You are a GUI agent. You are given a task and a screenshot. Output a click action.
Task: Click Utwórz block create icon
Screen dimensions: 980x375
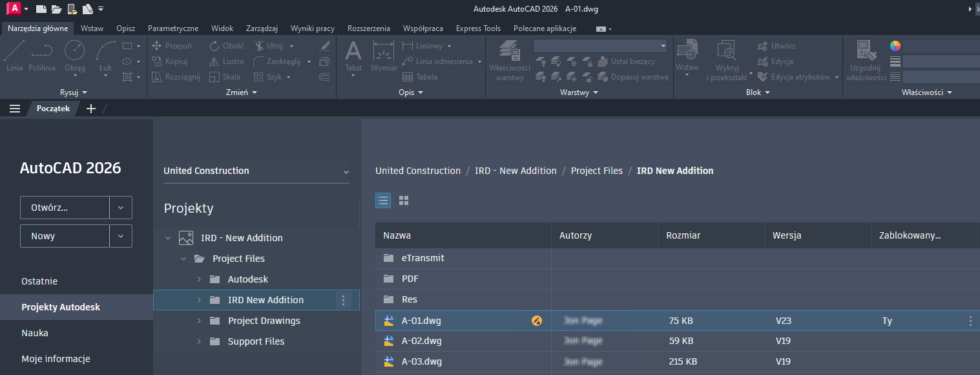tap(777, 46)
